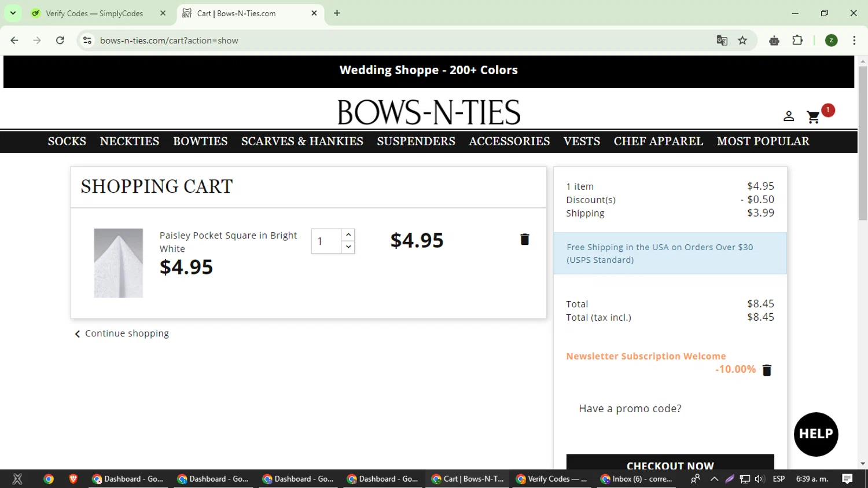Click the network tray icon
The height and width of the screenshot is (488, 868).
[x=745, y=479]
